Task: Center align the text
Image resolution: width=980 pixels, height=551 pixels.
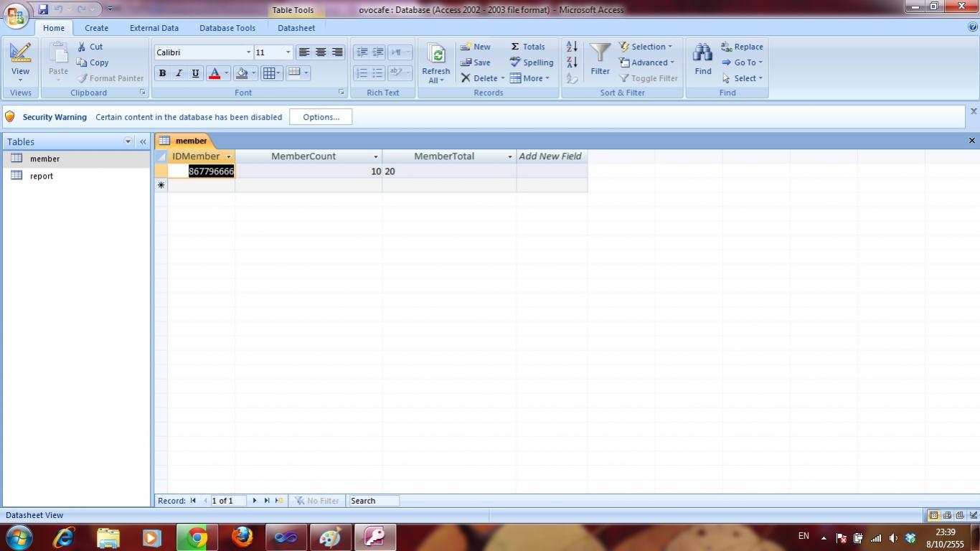Action: [x=321, y=52]
